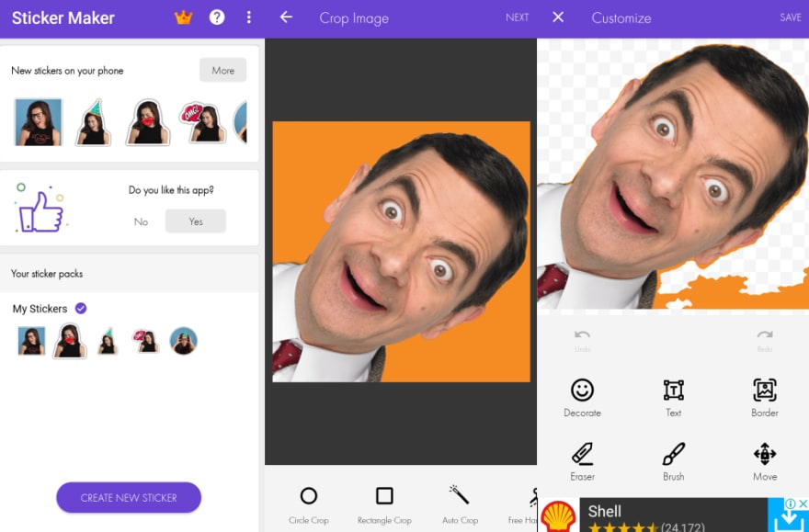Click the thumbs-up illustration
Viewport: 809px width, 532px height.
point(41,208)
